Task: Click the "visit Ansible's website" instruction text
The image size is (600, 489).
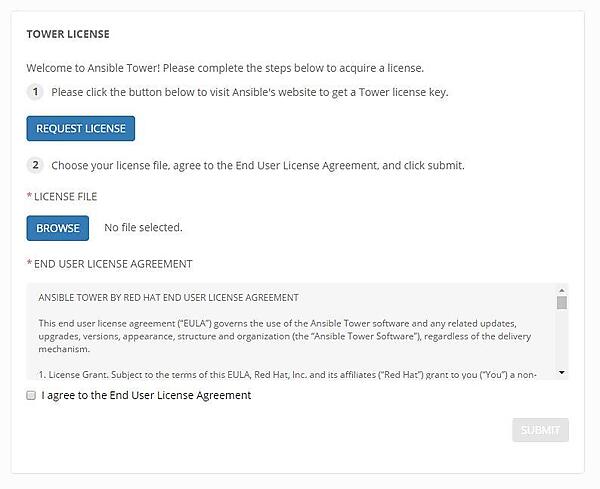Action: [250, 92]
